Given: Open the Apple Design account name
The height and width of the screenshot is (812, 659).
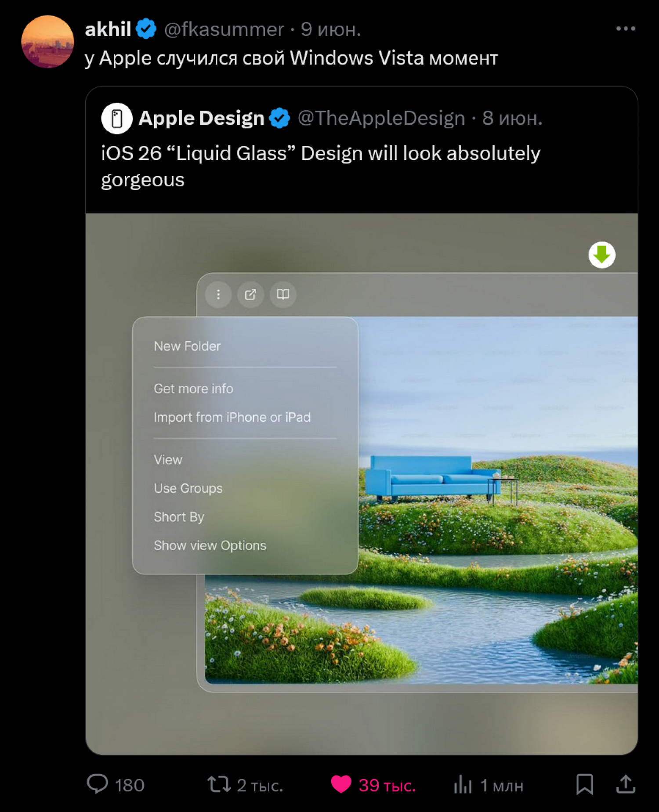Looking at the screenshot, I should [x=202, y=118].
